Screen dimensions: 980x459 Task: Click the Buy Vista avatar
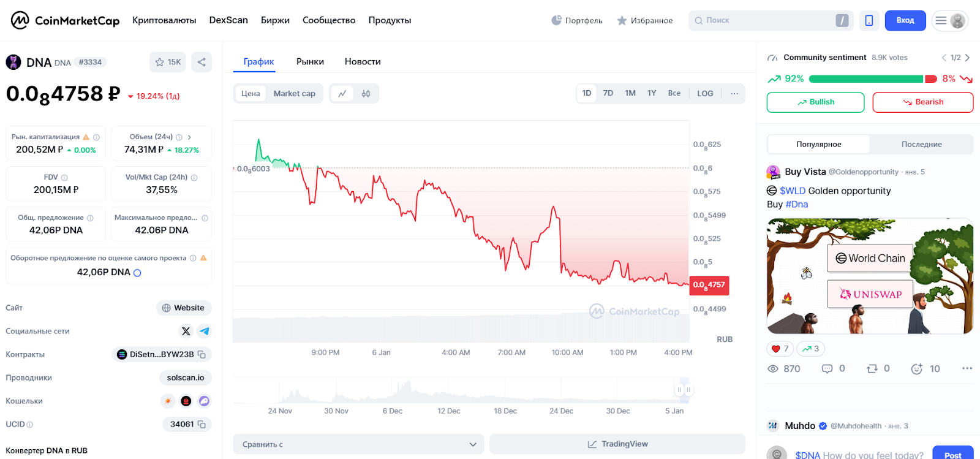click(x=774, y=172)
